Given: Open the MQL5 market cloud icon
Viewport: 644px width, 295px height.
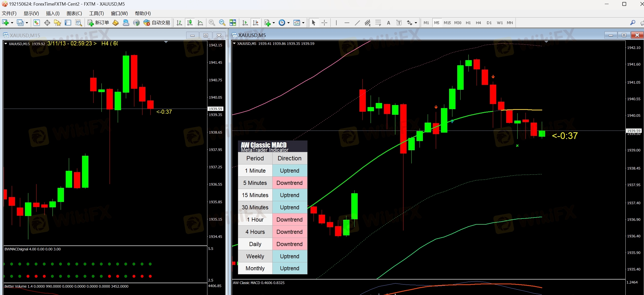Looking at the screenshot, I should pyautogui.click(x=126, y=23).
